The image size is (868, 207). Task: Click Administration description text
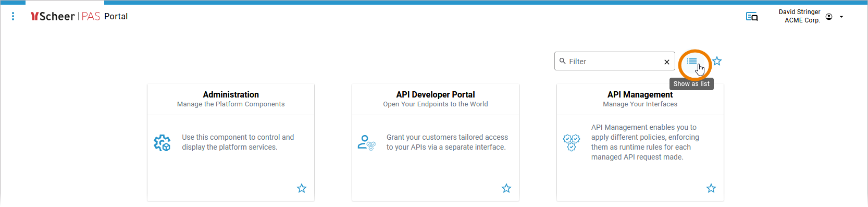(x=238, y=142)
